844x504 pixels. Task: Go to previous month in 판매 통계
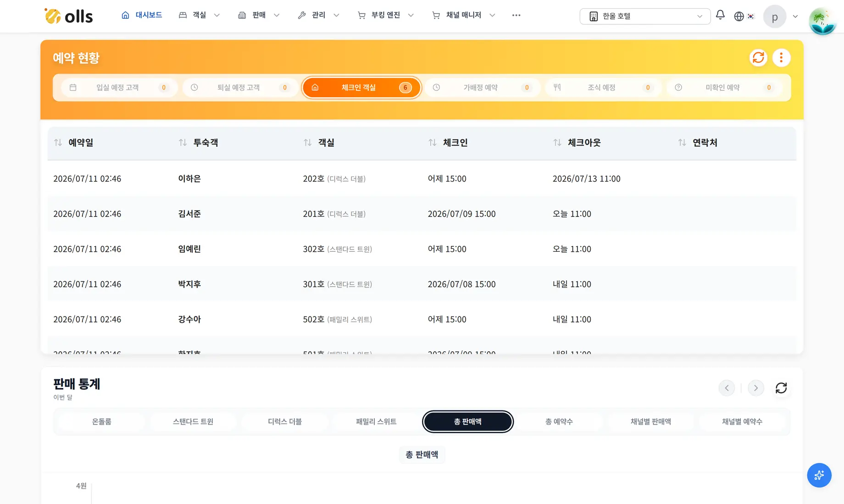pyautogui.click(x=727, y=388)
